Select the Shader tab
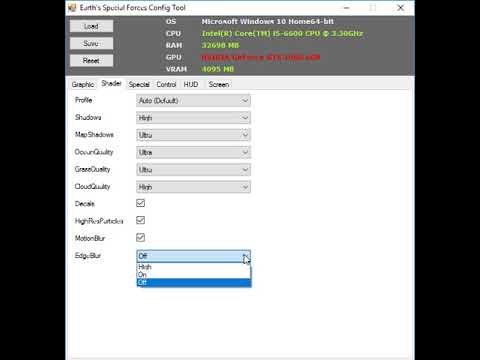Screen dimensions: 480x360 click(111, 84)
